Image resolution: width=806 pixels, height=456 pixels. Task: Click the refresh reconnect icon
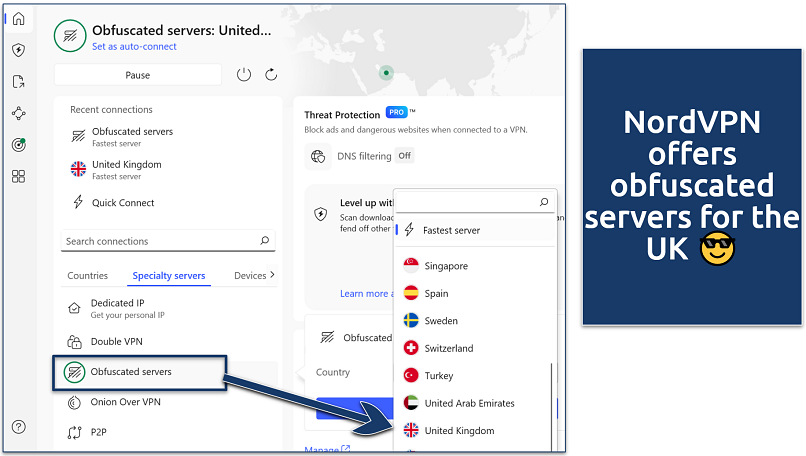271,75
